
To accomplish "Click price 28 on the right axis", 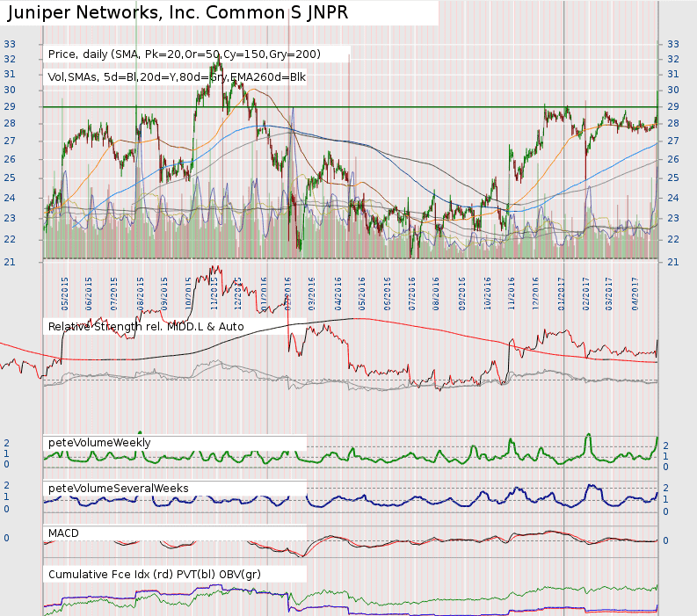I will tap(673, 123).
